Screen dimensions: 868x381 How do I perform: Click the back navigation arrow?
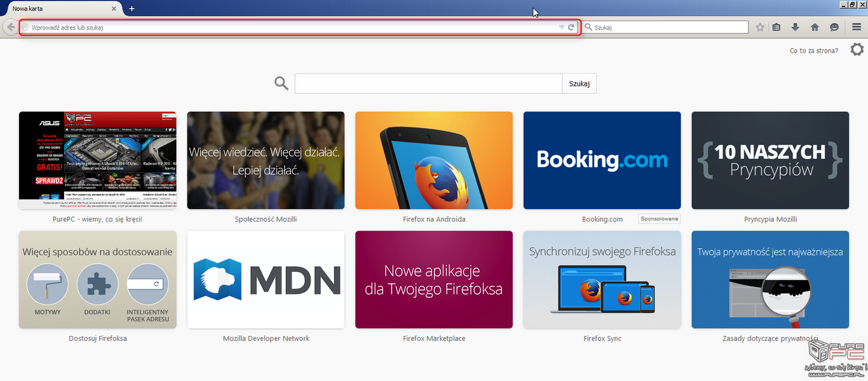[x=10, y=27]
